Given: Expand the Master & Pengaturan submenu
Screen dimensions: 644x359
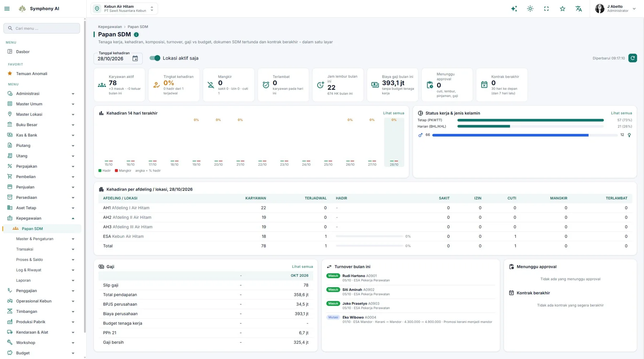Looking at the screenshot, I should tap(45, 239).
